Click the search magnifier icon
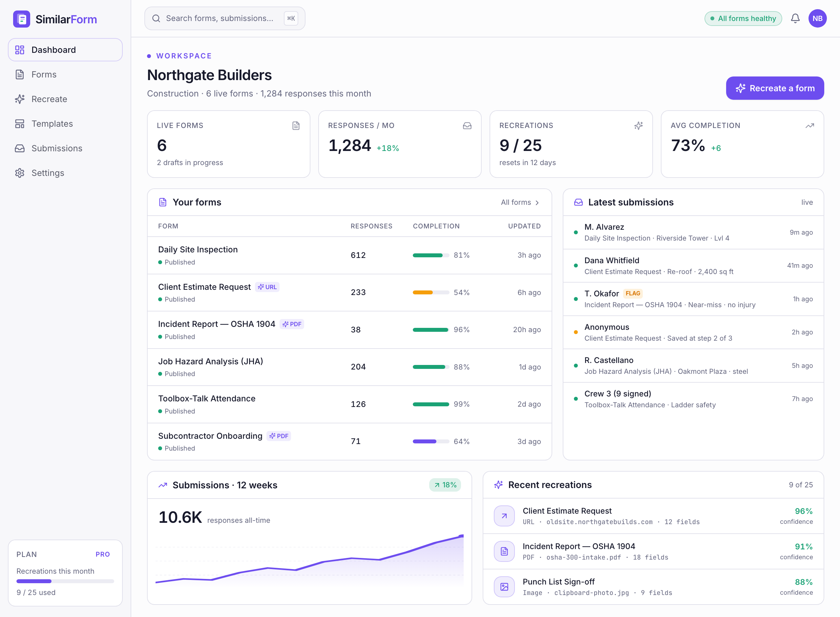This screenshot has height=617, width=840. (157, 18)
